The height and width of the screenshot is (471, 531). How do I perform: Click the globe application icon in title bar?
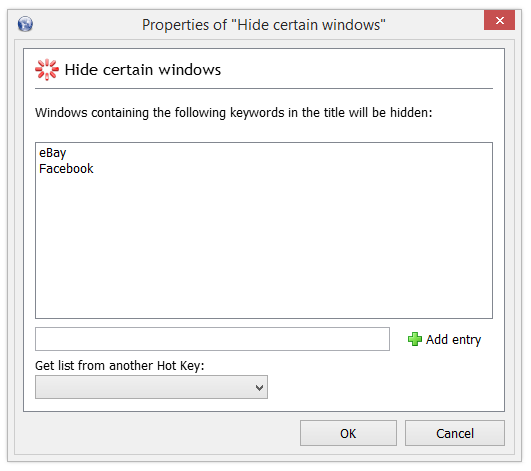tap(25, 24)
